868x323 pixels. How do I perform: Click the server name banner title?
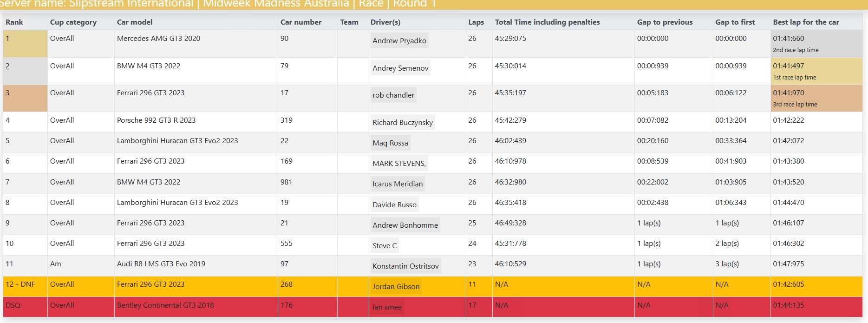click(x=218, y=4)
